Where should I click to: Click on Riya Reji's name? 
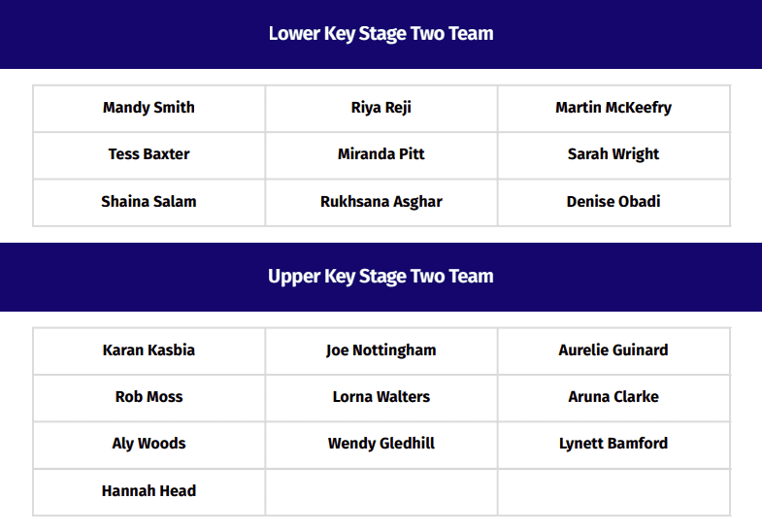point(381,108)
